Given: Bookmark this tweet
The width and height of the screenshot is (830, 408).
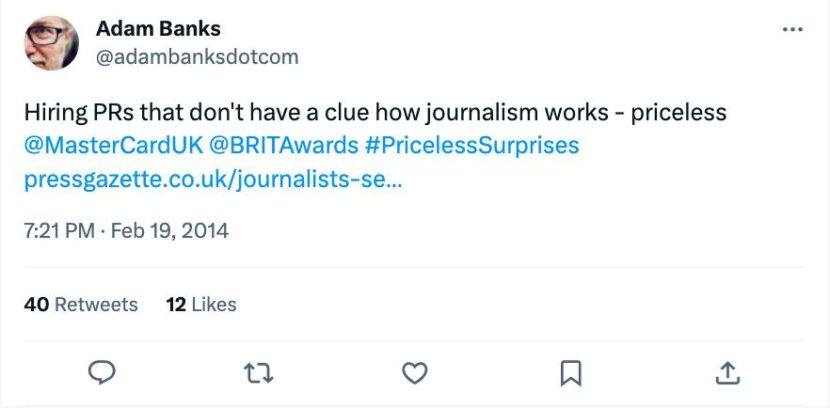Looking at the screenshot, I should point(570,373).
